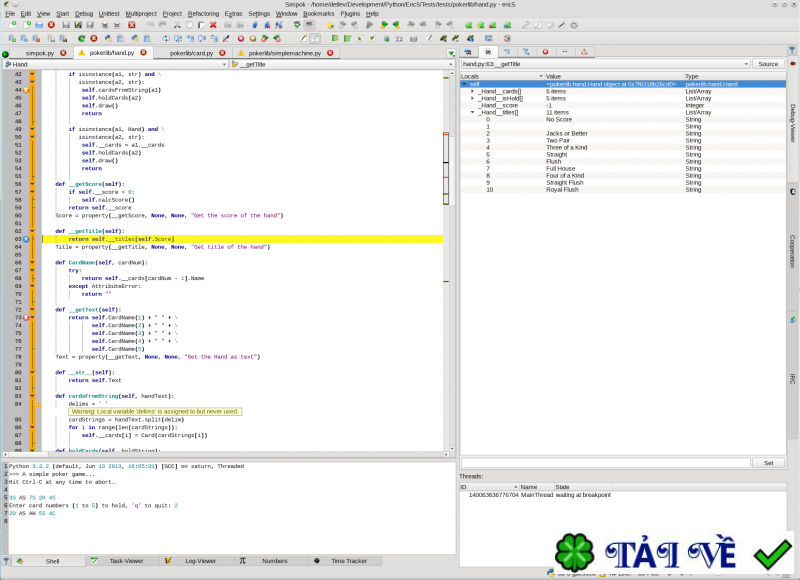Close the pokerlib/hand.py editor tab
800x580 pixels.
click(x=143, y=52)
